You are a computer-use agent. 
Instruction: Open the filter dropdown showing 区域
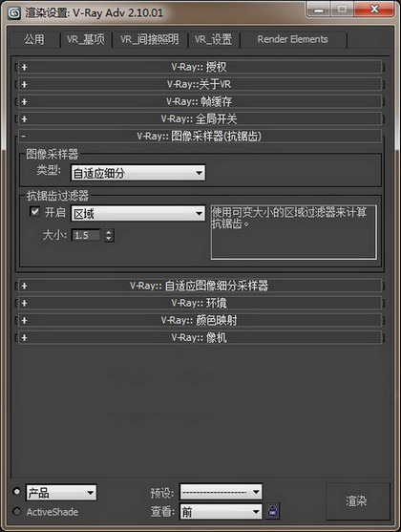[137, 213]
